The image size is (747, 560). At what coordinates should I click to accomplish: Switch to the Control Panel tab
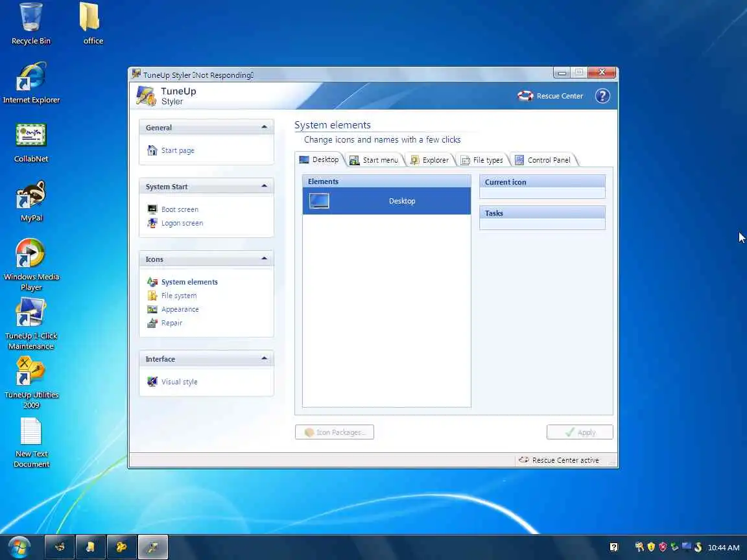coord(543,160)
